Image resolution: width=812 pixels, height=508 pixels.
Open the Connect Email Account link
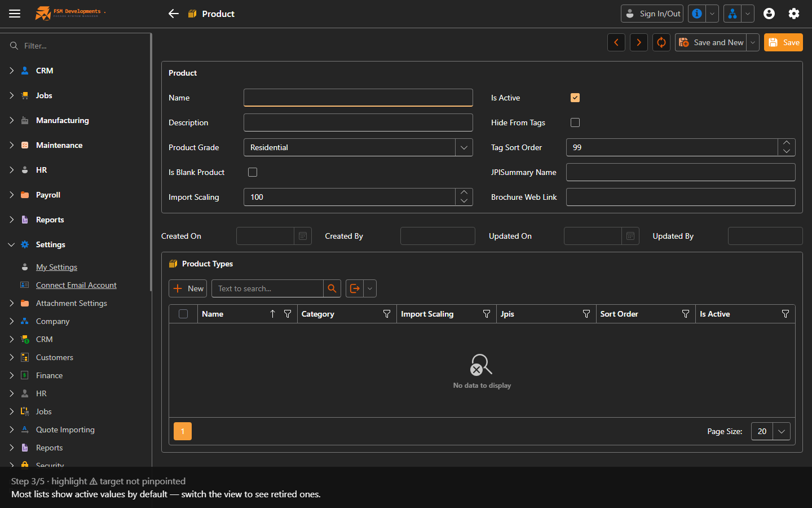click(76, 285)
